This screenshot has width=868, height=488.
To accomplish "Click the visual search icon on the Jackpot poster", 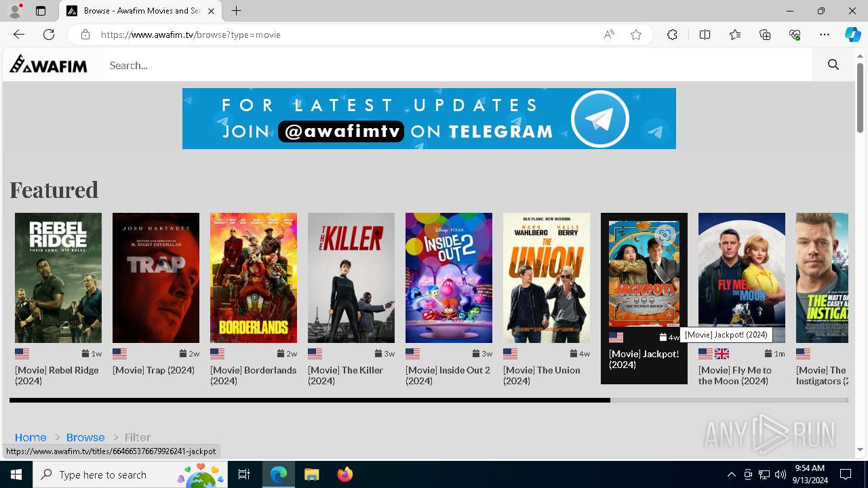I will [x=665, y=235].
